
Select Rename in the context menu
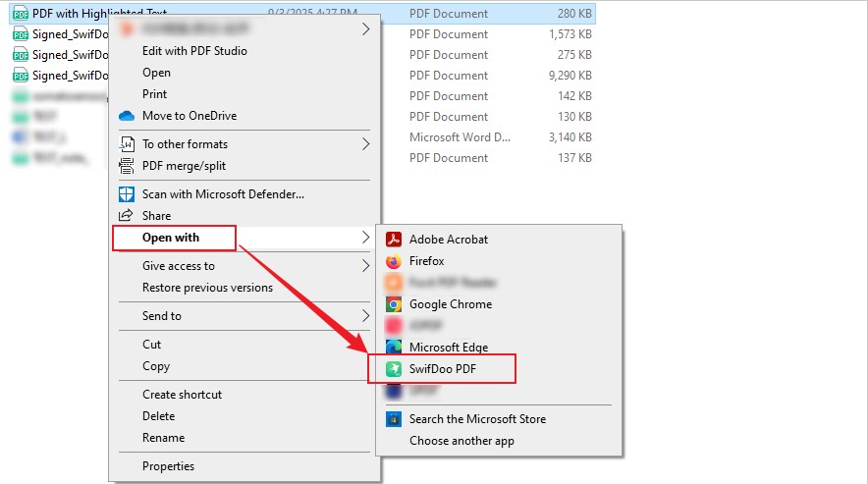point(163,438)
